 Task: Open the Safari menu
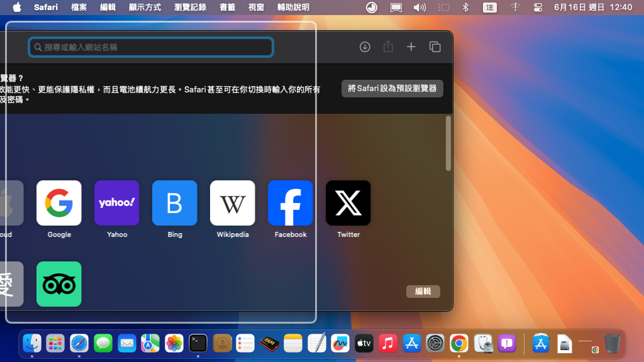45,8
